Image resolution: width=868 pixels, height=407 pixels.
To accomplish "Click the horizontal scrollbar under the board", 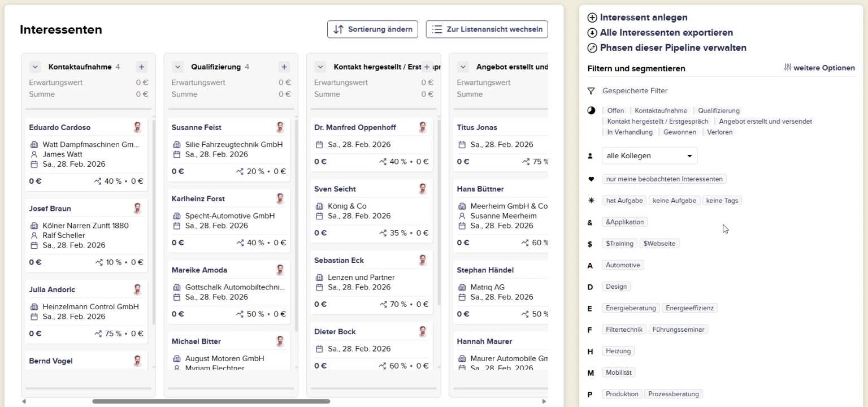I will click(x=211, y=401).
